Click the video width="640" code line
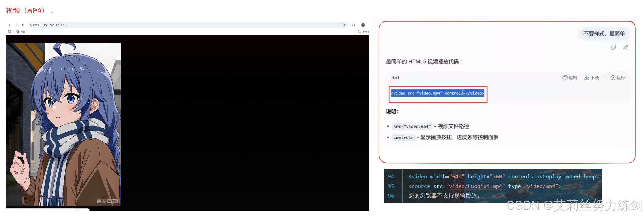The image size is (644, 216). click(x=503, y=177)
